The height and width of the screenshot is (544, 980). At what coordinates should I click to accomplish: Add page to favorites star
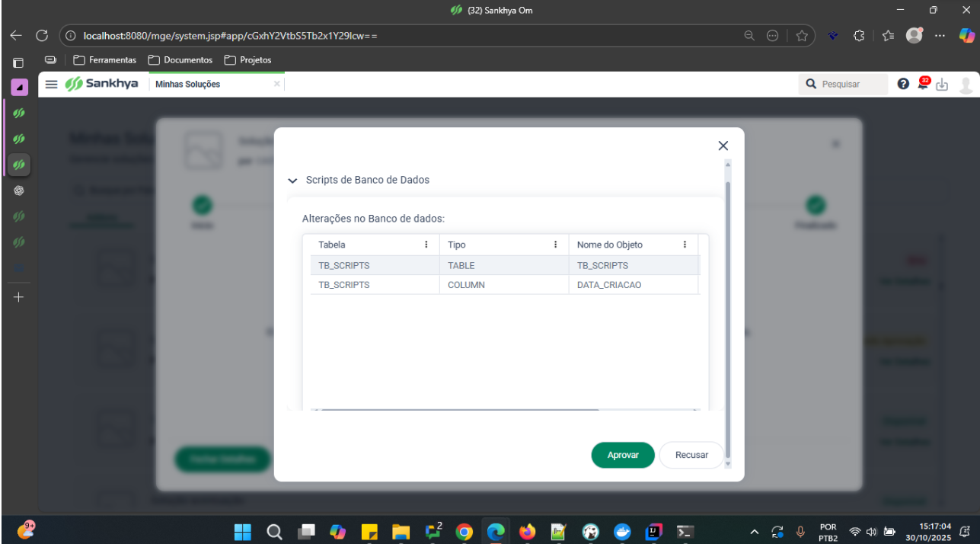(801, 36)
